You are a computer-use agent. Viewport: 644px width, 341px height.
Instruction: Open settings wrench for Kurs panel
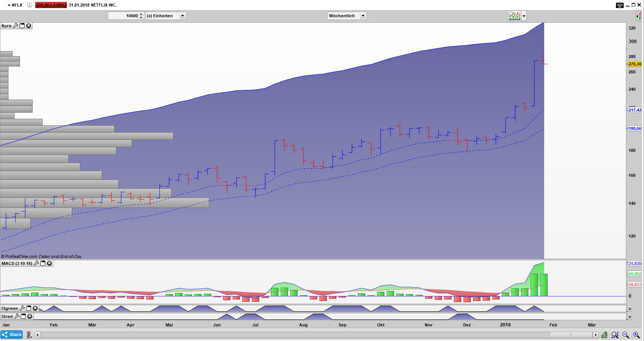(x=16, y=26)
